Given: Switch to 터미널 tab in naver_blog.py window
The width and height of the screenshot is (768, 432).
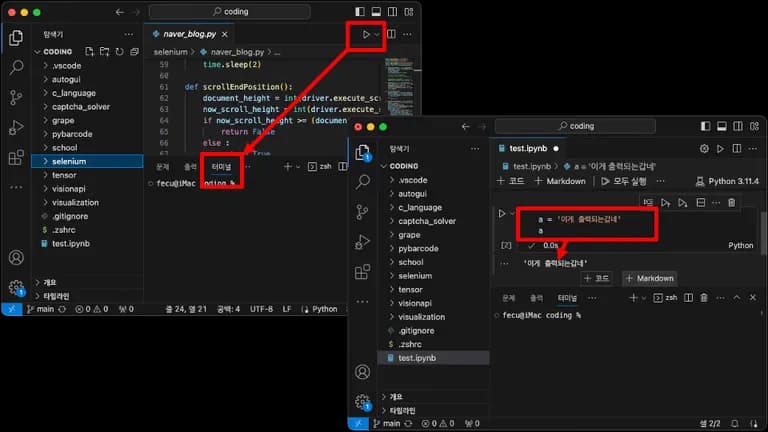Looking at the screenshot, I should click(220, 167).
